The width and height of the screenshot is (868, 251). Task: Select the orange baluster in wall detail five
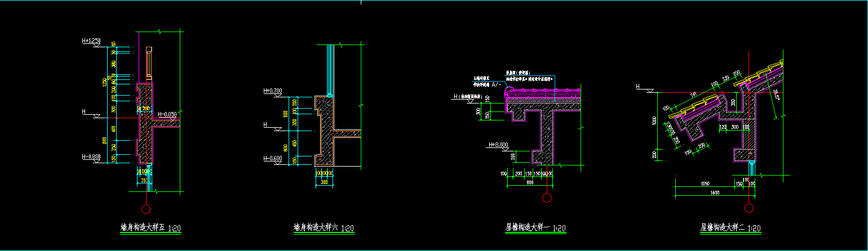pyautogui.click(x=149, y=62)
